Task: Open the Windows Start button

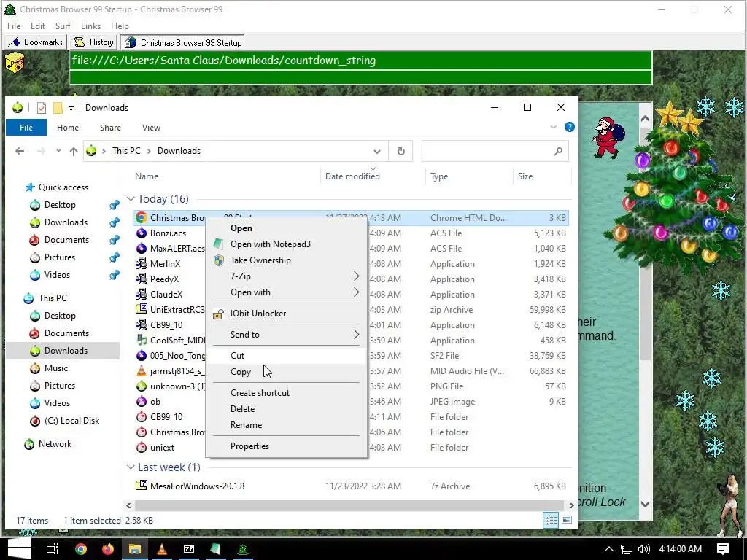Action: coord(19,548)
